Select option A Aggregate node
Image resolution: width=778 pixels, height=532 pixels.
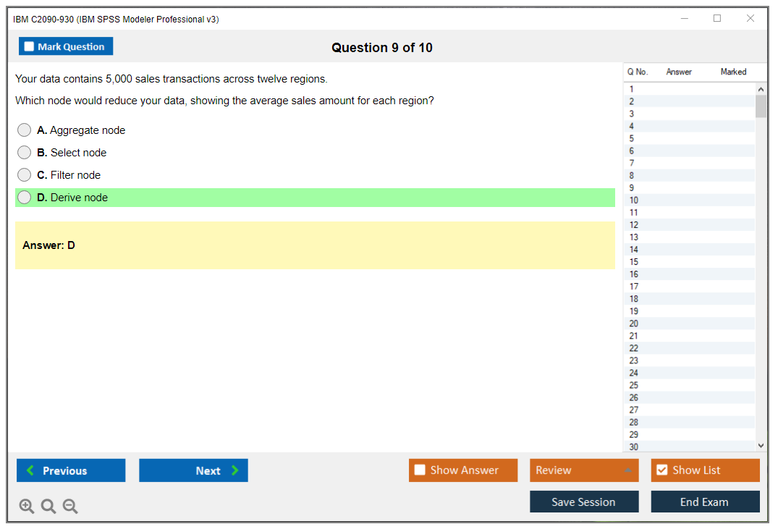[25, 130]
